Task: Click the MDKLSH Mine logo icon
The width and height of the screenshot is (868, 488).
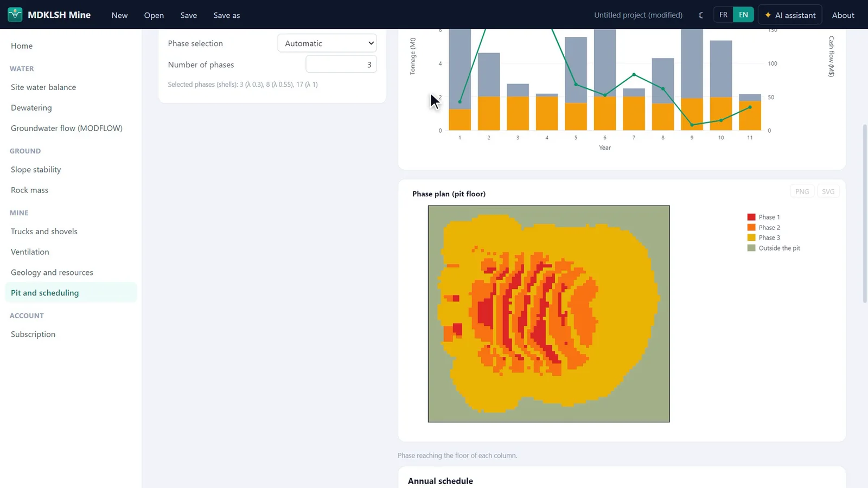Action: click(x=15, y=15)
